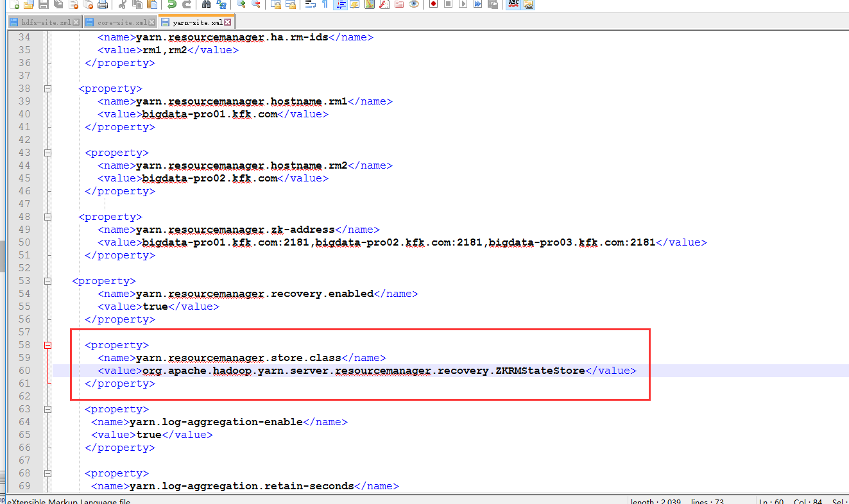Toggle Word Wrap toolbar icon
Viewport: 849px width, 504px height.
click(x=310, y=4)
